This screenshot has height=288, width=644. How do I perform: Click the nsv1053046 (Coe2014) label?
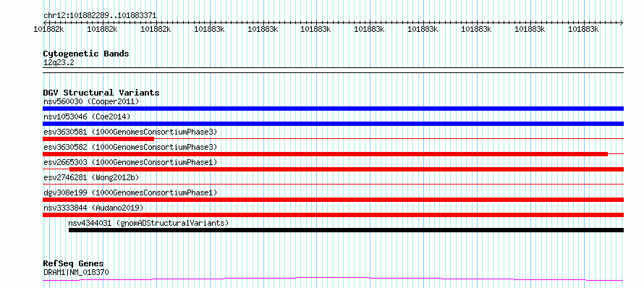click(87, 117)
